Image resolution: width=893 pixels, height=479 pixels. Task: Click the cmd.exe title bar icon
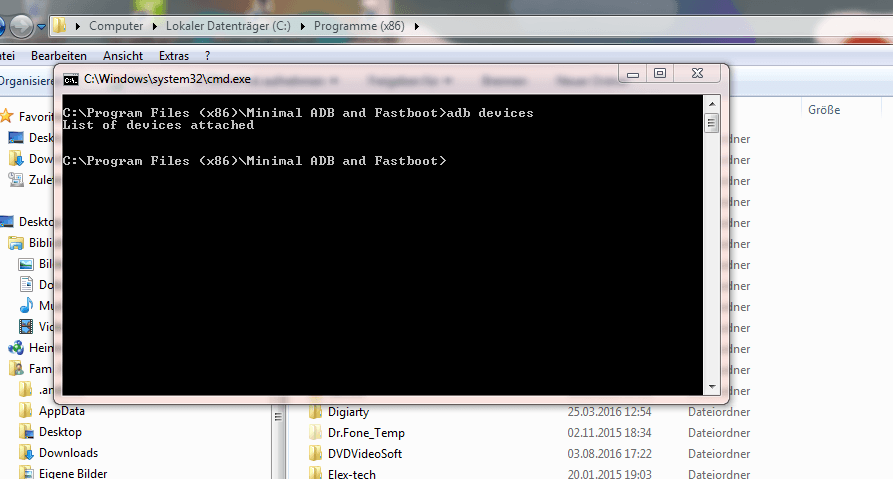pos(71,80)
